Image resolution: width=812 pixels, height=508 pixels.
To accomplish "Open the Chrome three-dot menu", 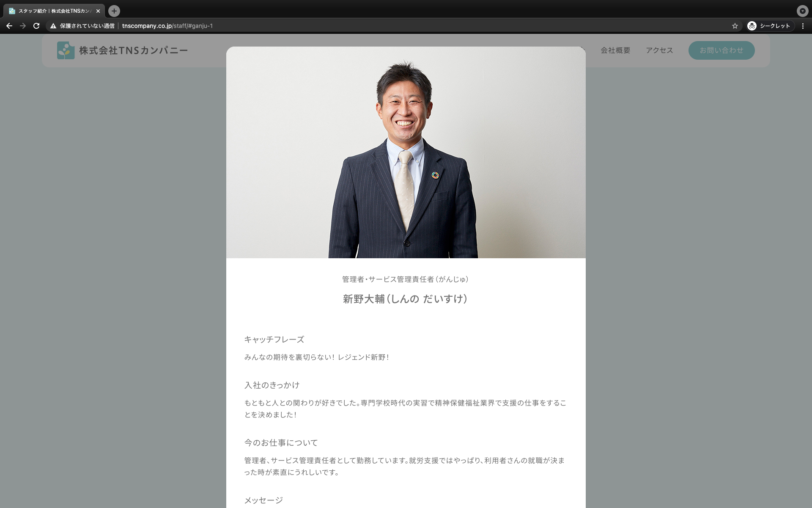I will [x=803, y=26].
